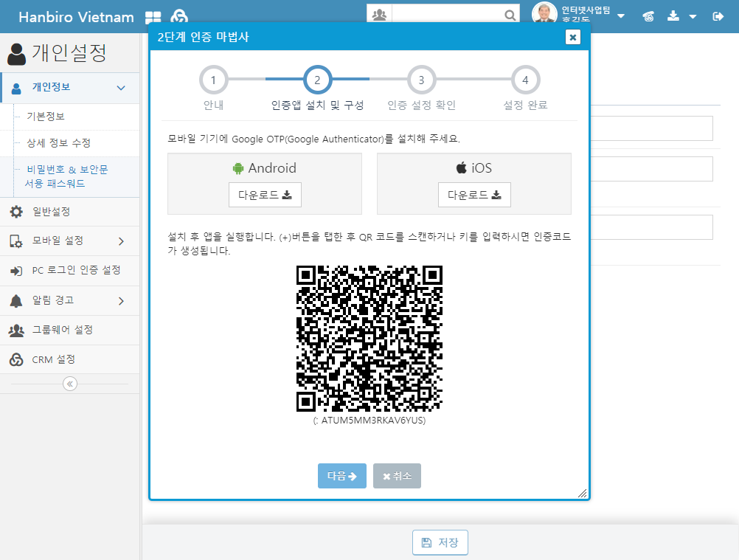
Task: Download Google OTP for Android
Action: [x=265, y=195]
